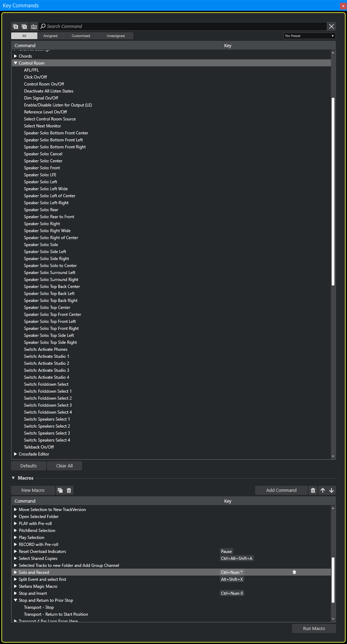Clear the search field with the X icon
This screenshot has height=644, width=347.
[331, 27]
